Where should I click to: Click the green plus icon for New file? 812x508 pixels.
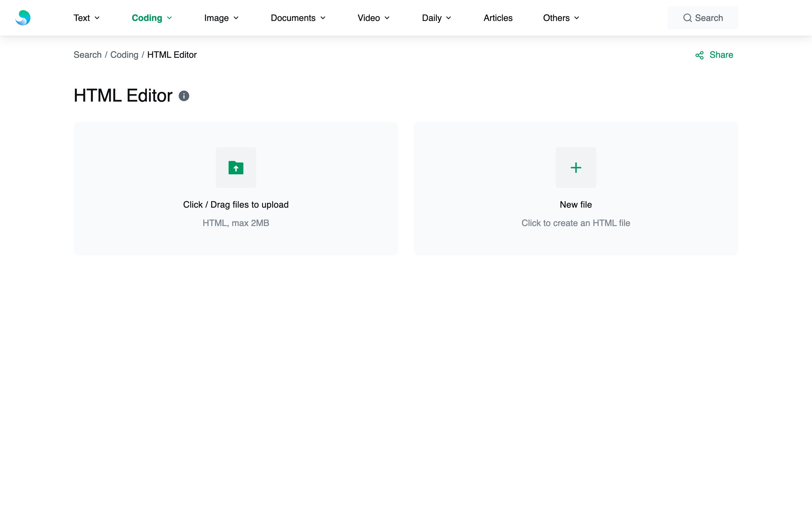(x=576, y=168)
